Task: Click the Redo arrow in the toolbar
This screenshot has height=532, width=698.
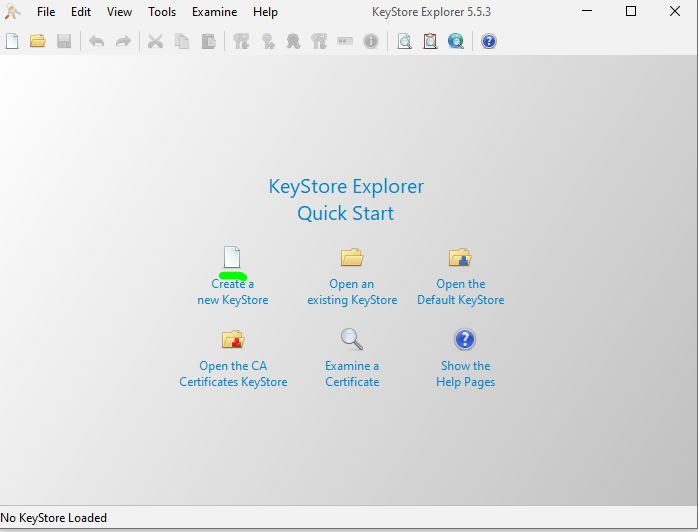Action: coord(123,41)
